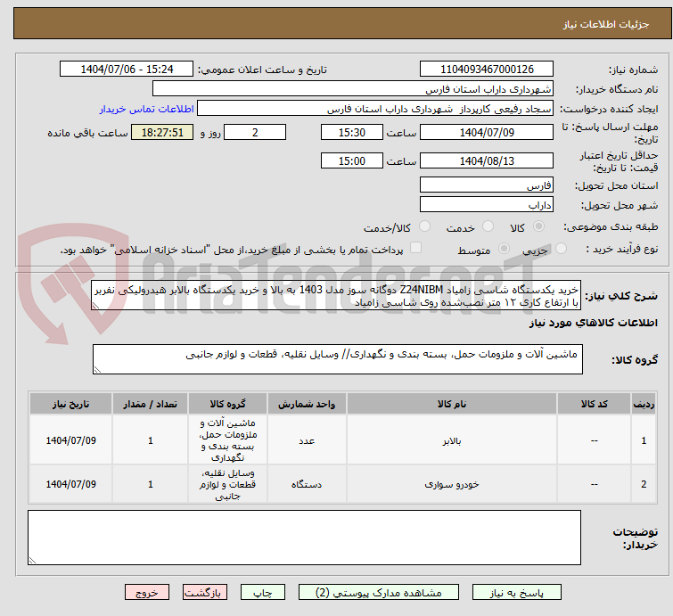Click quantity cell in بالابر row

point(151,440)
